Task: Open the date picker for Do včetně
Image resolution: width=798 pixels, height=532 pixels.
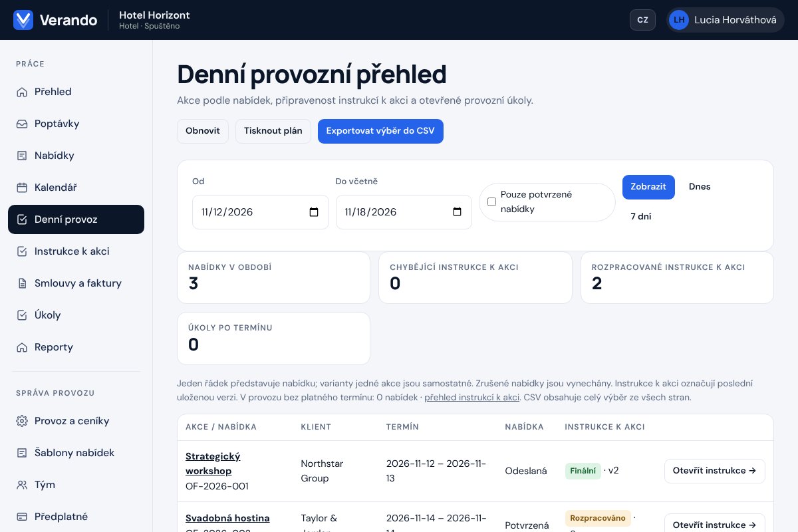Action: [457, 212]
